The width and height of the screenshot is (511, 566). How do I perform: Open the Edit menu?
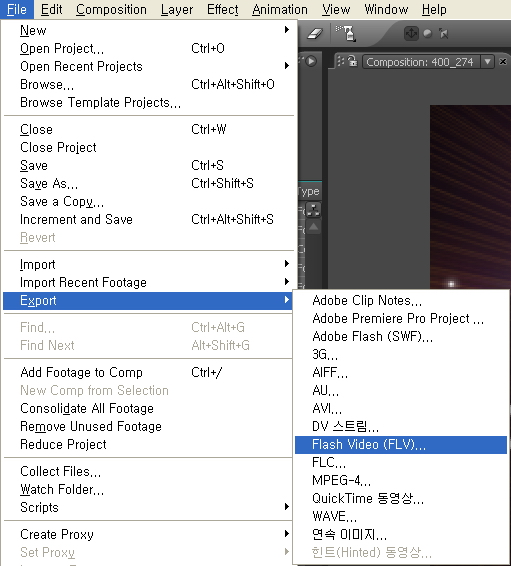pyautogui.click(x=51, y=9)
